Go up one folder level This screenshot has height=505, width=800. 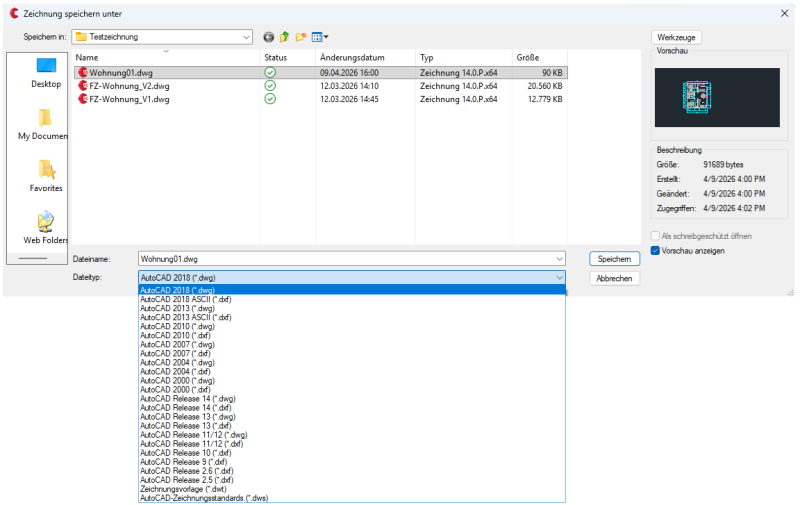pyautogui.click(x=284, y=37)
